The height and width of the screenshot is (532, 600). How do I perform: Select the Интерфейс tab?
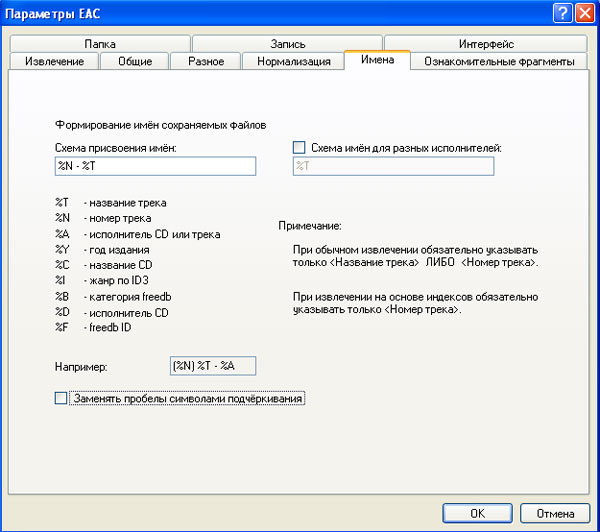pos(486,44)
